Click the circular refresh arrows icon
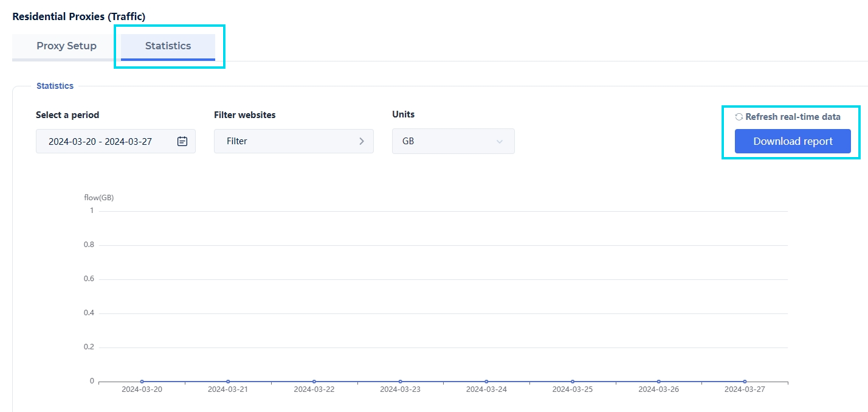This screenshot has height=412, width=868. click(739, 117)
